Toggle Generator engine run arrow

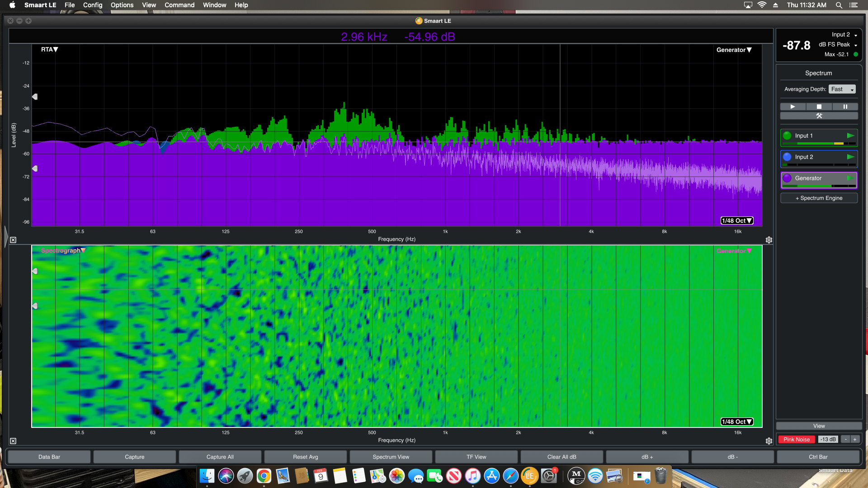coord(850,178)
